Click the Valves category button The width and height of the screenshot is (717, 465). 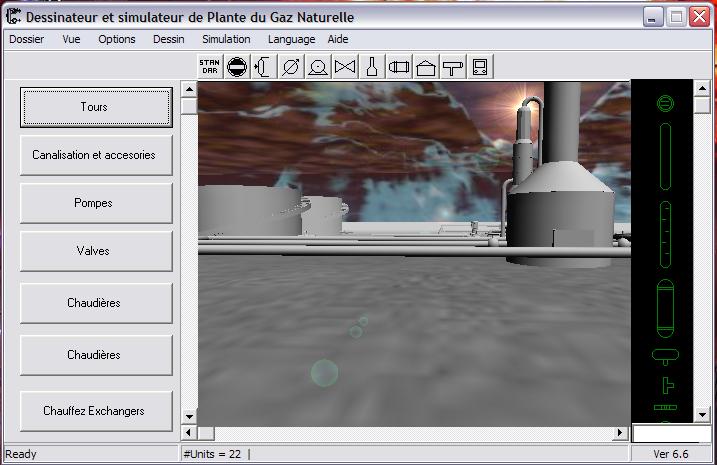(x=96, y=251)
